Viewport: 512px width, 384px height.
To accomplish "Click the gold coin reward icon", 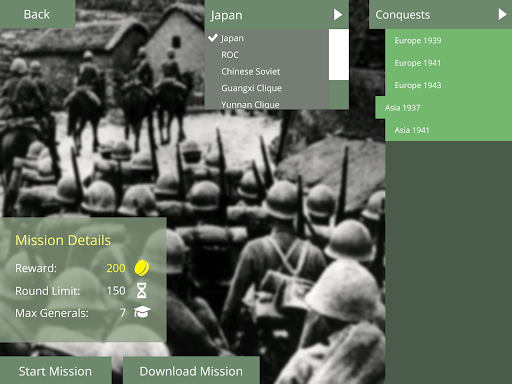I will click(142, 268).
